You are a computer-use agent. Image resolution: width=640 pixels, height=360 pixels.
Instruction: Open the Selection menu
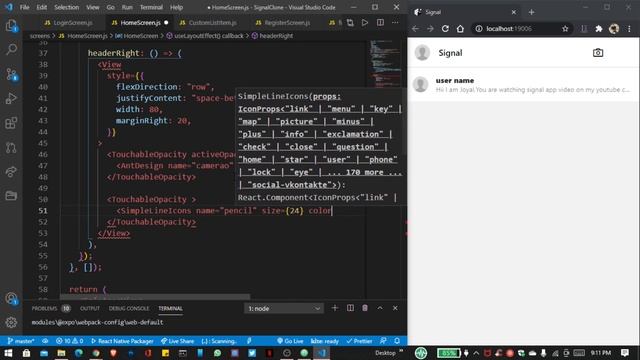[x=66, y=7]
